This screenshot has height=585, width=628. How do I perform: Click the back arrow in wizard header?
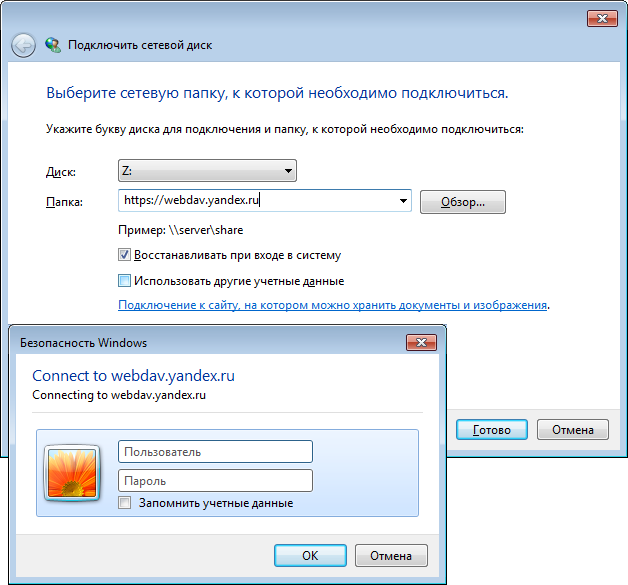coord(23,45)
